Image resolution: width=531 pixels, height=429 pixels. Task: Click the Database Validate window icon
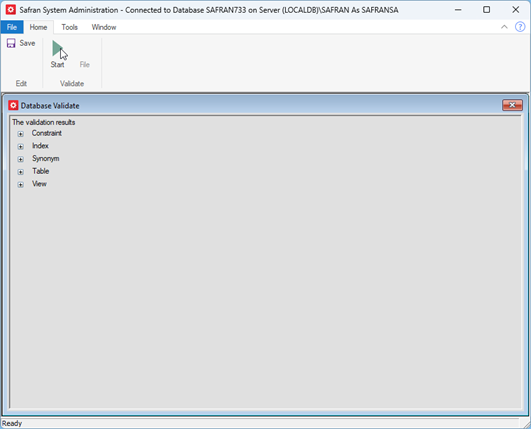[13, 105]
